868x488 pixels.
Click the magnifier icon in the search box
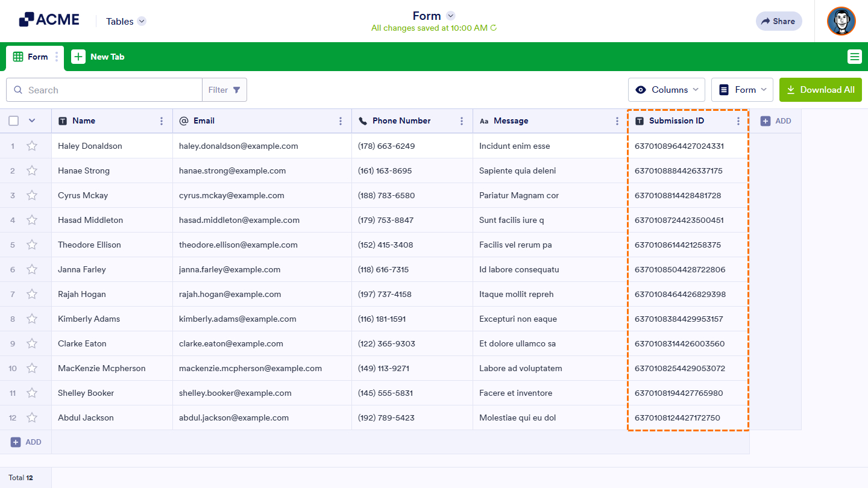click(x=18, y=89)
